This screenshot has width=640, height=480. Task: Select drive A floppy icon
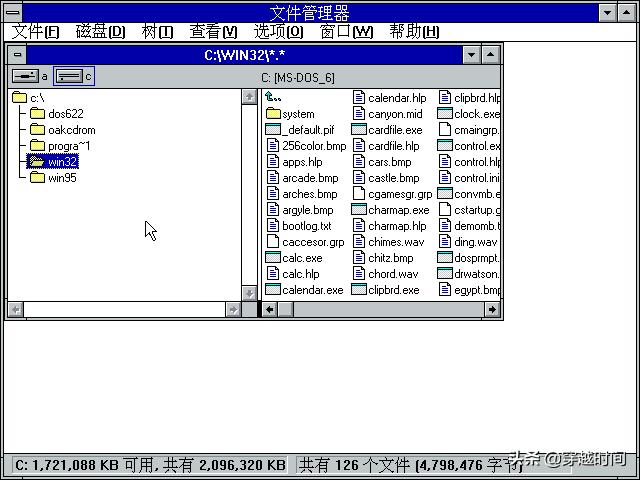tap(25, 76)
